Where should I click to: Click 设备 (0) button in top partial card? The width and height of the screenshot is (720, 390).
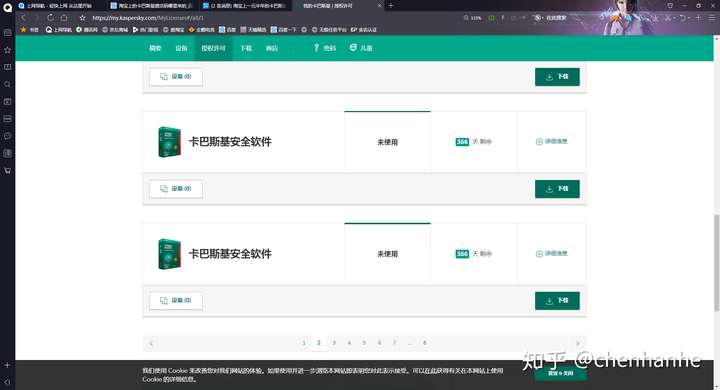176,77
